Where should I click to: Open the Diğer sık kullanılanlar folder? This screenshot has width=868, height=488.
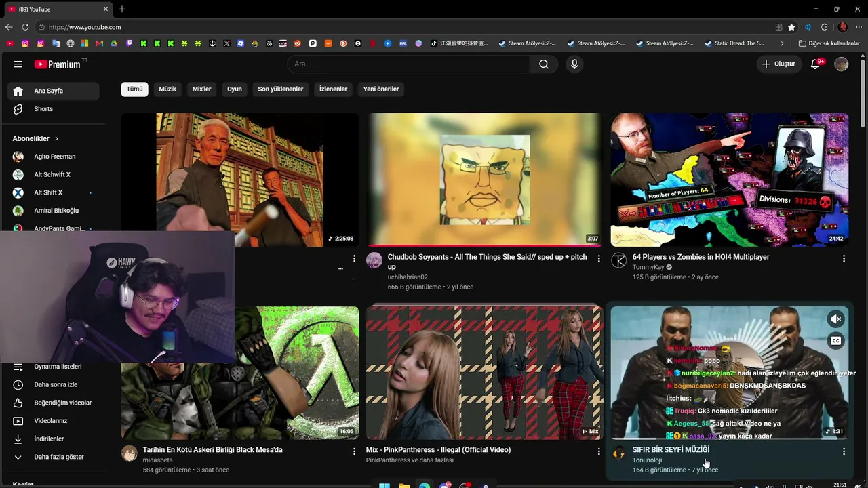click(x=829, y=43)
